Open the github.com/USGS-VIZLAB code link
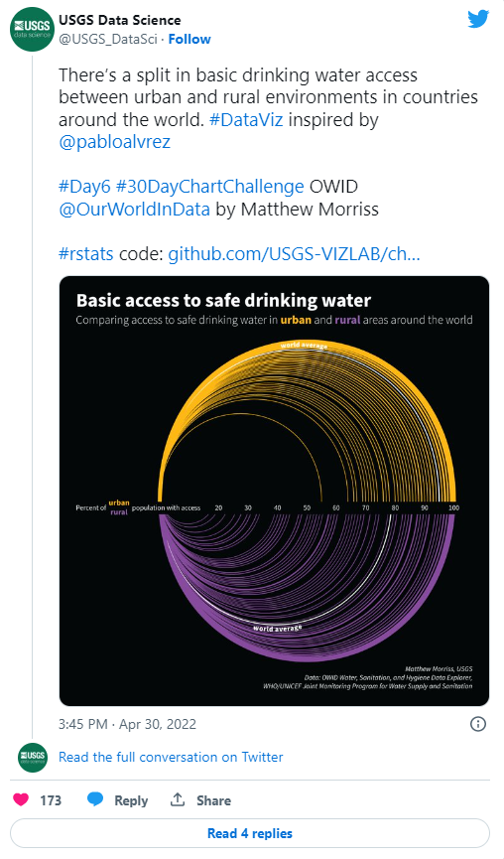Screen dimensions: 504x859 294,254
